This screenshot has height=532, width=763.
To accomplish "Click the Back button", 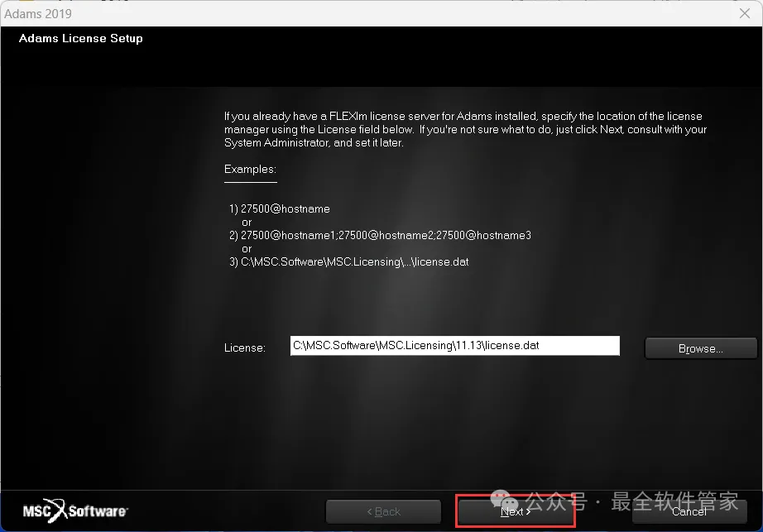I will pyautogui.click(x=383, y=511).
